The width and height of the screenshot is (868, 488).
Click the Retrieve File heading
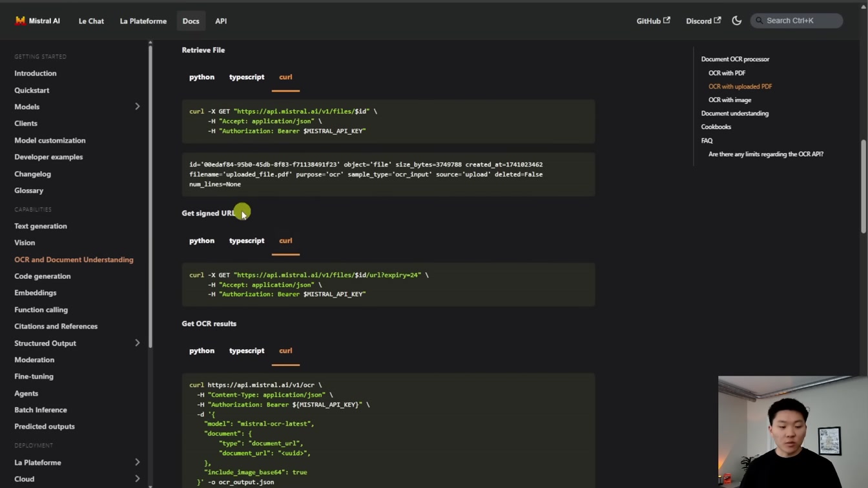[x=203, y=50]
